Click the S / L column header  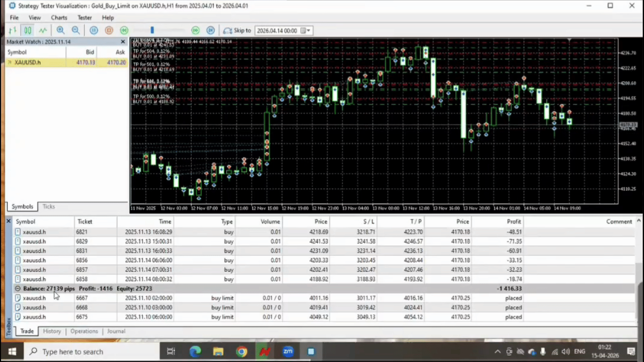[x=353, y=222]
